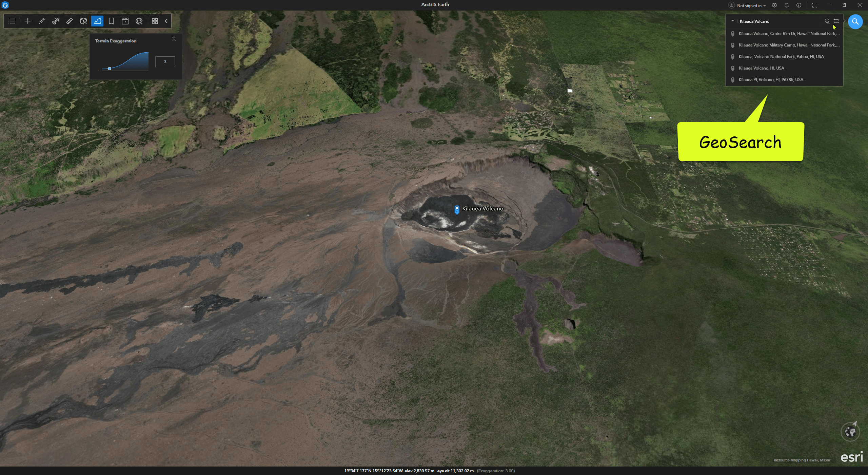Screen dimensions: 868x475
Task: Close the Terrain Exaggeration panel
Action: [x=174, y=39]
